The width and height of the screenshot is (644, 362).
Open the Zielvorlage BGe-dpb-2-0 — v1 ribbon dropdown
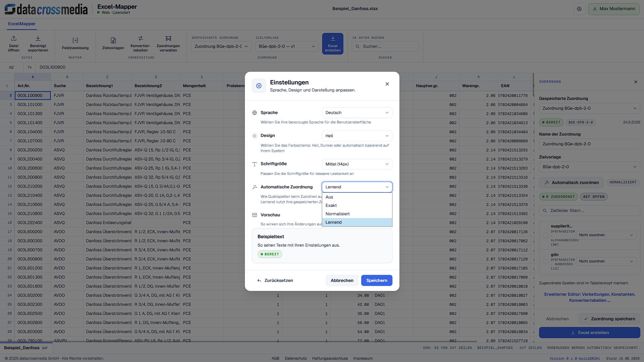pos(287,46)
